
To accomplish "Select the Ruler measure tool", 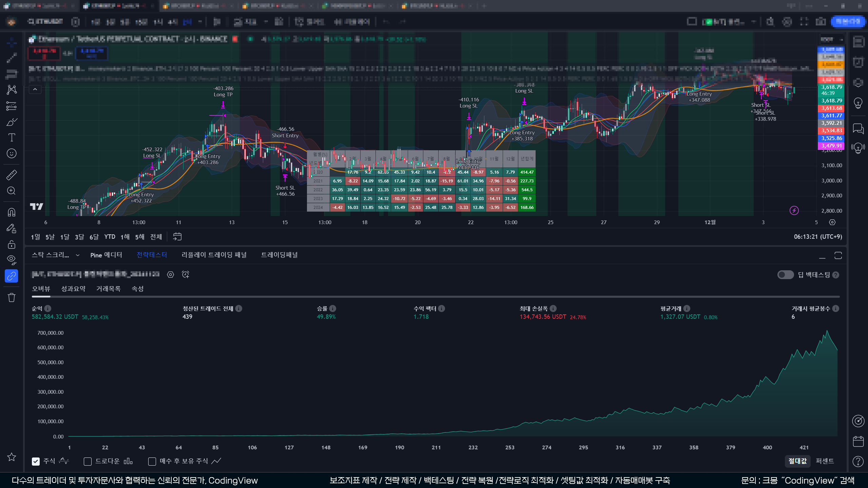I will coord(12,175).
